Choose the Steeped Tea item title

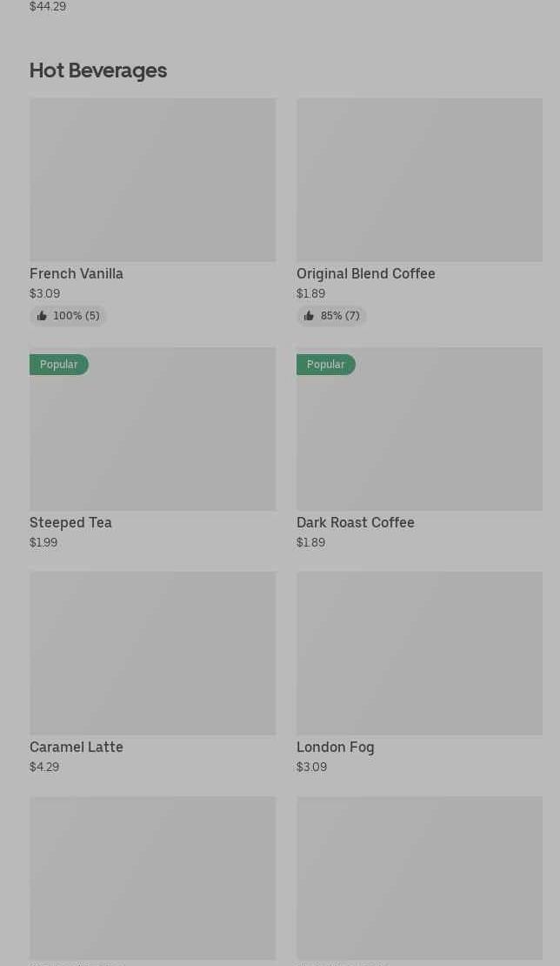(70, 522)
